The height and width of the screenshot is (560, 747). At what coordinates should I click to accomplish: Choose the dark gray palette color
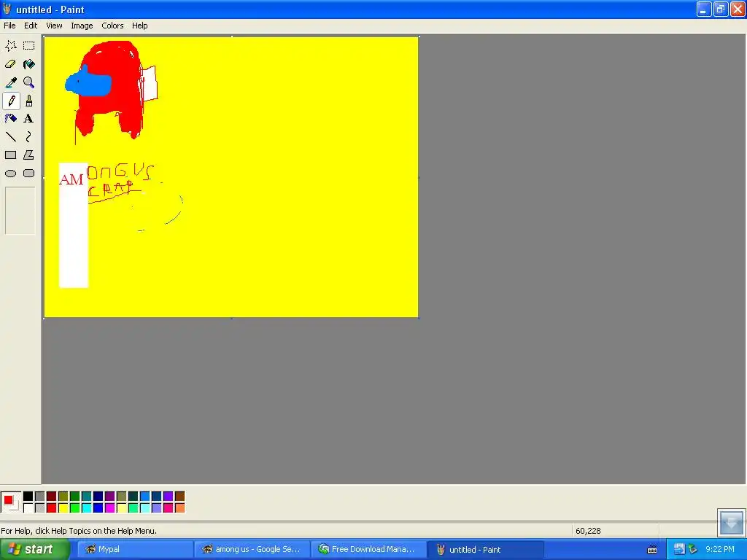click(39, 497)
